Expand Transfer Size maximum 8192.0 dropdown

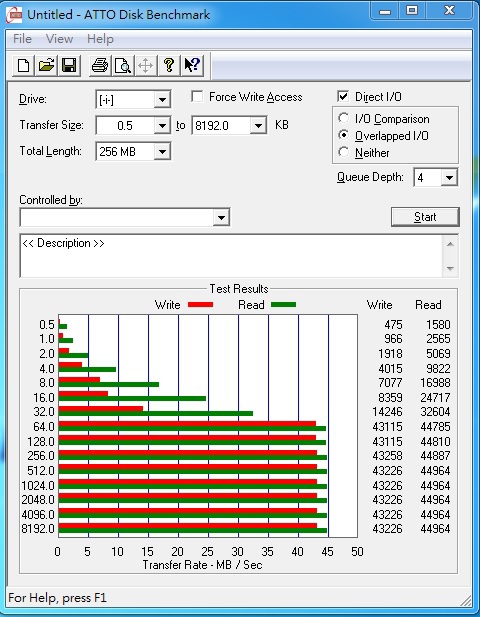pos(258,126)
